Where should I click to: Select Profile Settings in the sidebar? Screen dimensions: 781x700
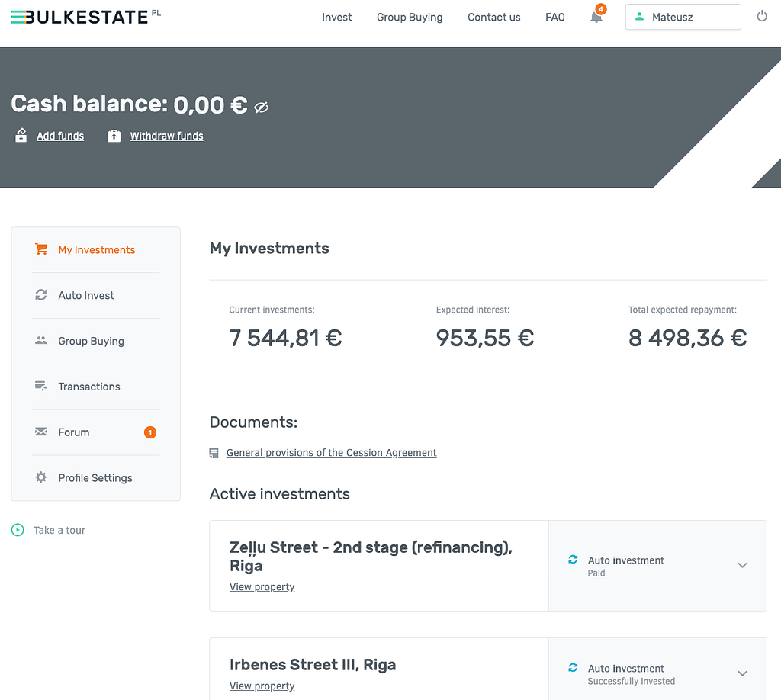coord(95,478)
